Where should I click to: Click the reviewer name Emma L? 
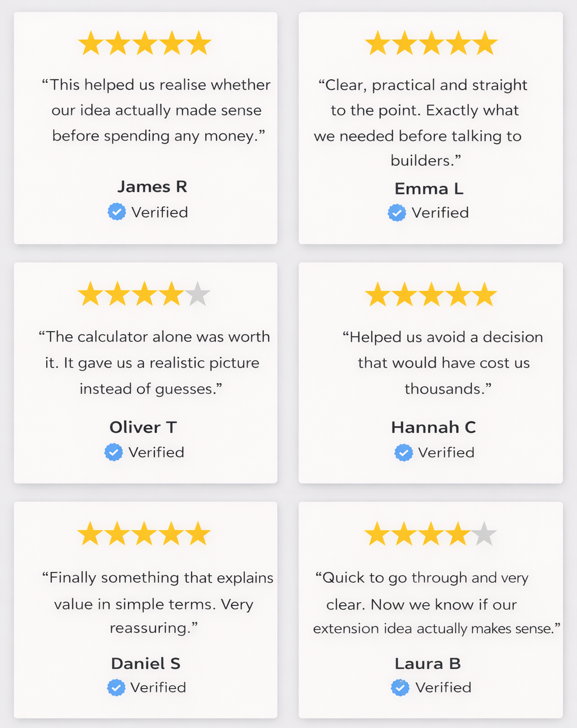point(429,188)
